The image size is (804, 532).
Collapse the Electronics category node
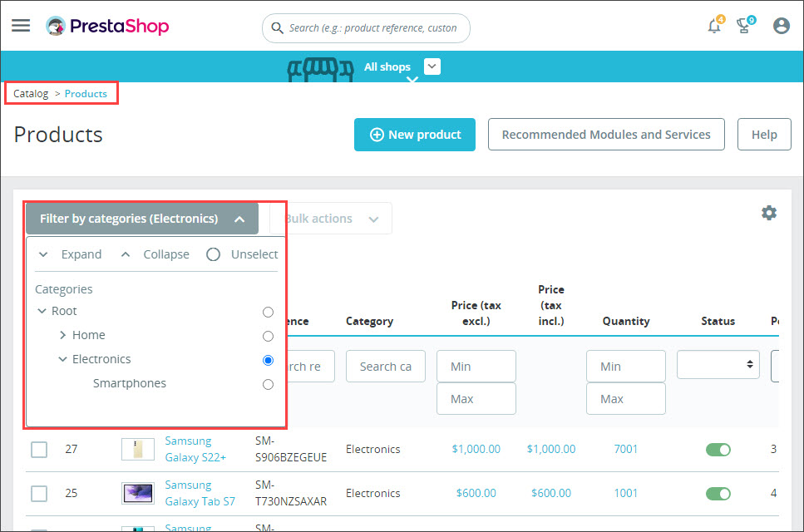tap(62, 359)
